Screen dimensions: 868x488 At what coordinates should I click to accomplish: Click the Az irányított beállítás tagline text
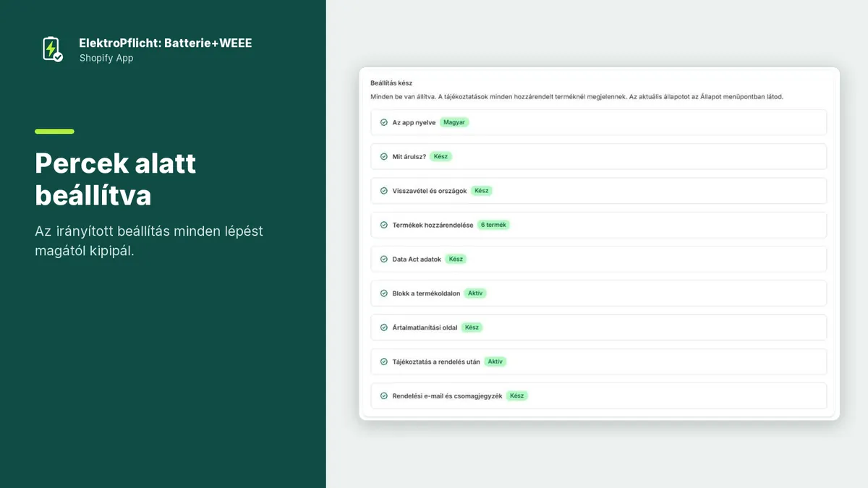pyautogui.click(x=149, y=241)
